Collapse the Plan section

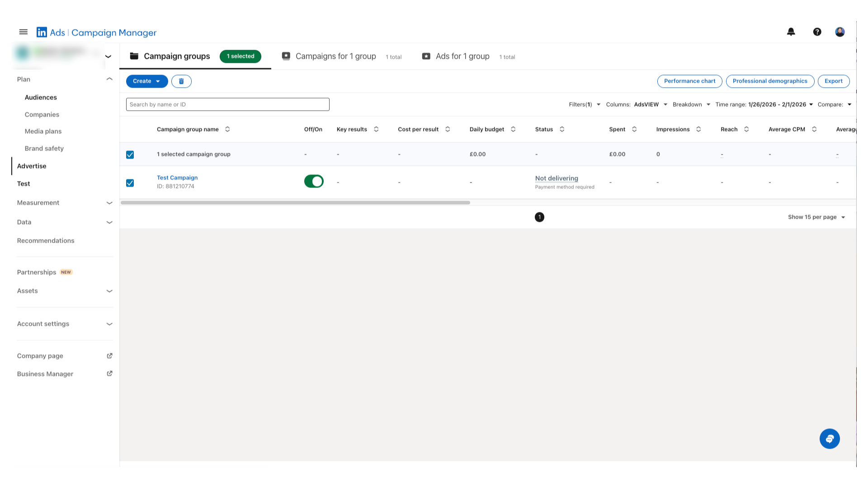[109, 79]
